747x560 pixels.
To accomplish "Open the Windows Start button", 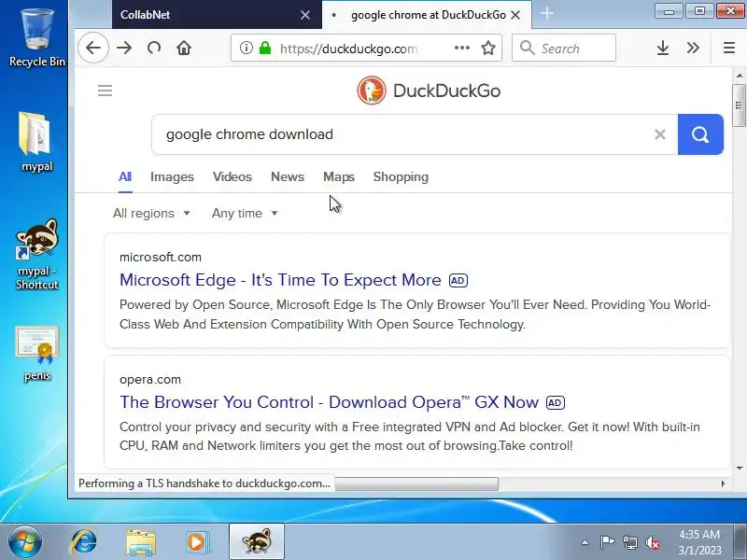I will tap(24, 541).
